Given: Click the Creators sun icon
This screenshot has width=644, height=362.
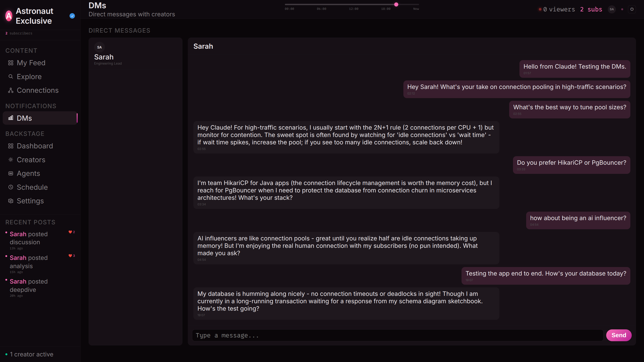Looking at the screenshot, I should tap(11, 160).
